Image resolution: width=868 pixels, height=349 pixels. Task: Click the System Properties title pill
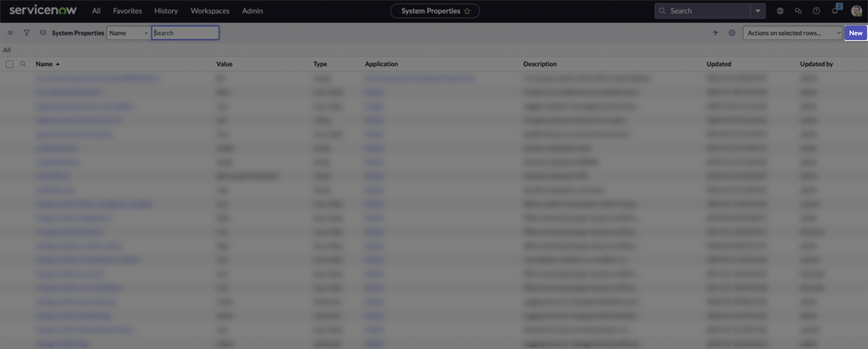pos(435,11)
